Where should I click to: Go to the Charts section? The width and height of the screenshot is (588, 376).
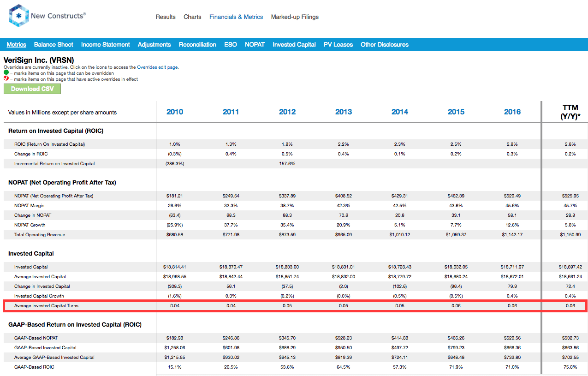pyautogui.click(x=192, y=17)
